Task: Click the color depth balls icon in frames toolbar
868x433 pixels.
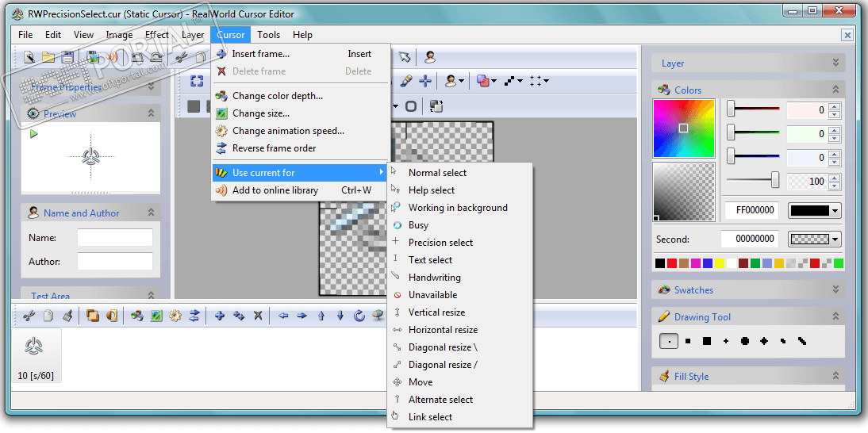Action: pos(137,316)
